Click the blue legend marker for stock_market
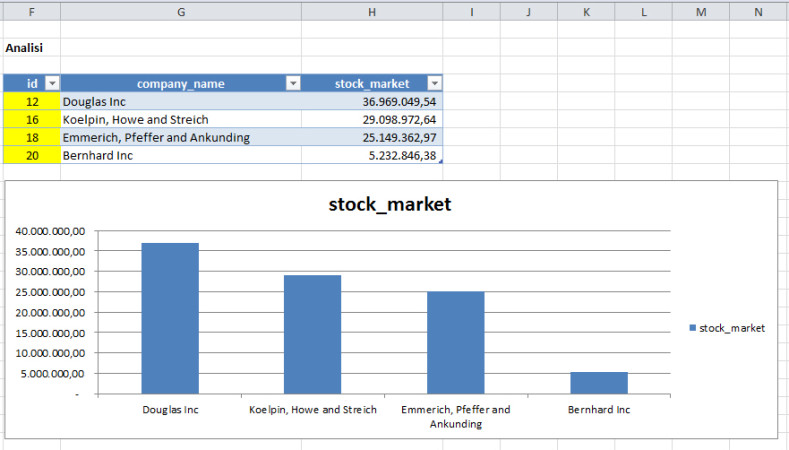789x450 pixels. coord(693,328)
